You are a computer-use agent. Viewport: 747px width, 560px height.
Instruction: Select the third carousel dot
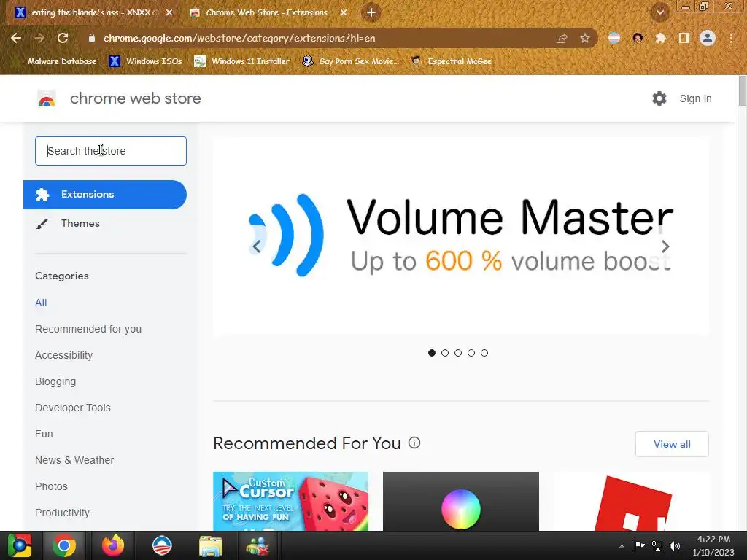(x=458, y=353)
